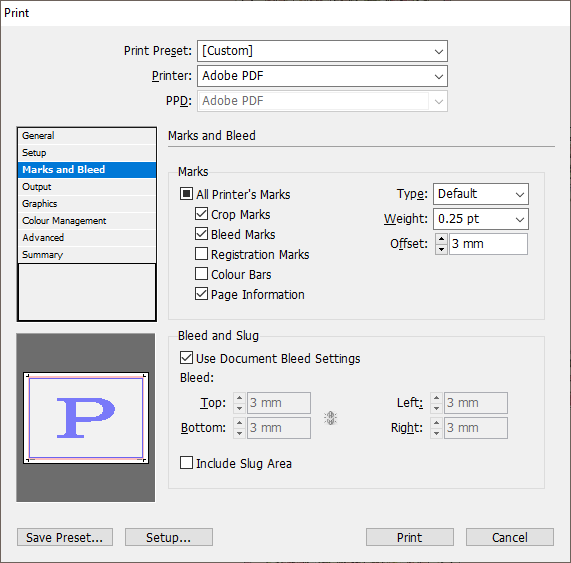Open the Printer dropdown showing Adobe PDF
The image size is (571, 563).
tap(322, 76)
